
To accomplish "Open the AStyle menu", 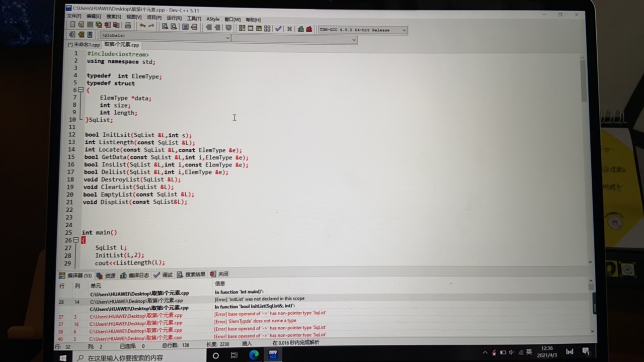I will click(213, 19).
